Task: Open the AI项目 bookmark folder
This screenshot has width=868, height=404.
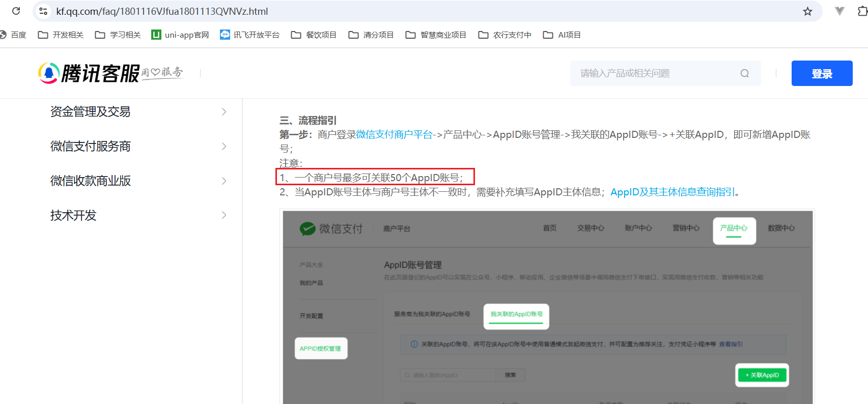Action: pos(562,35)
